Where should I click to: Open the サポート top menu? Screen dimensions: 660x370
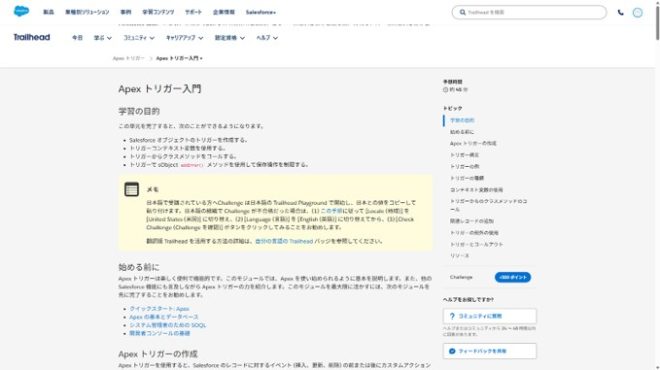(193, 12)
